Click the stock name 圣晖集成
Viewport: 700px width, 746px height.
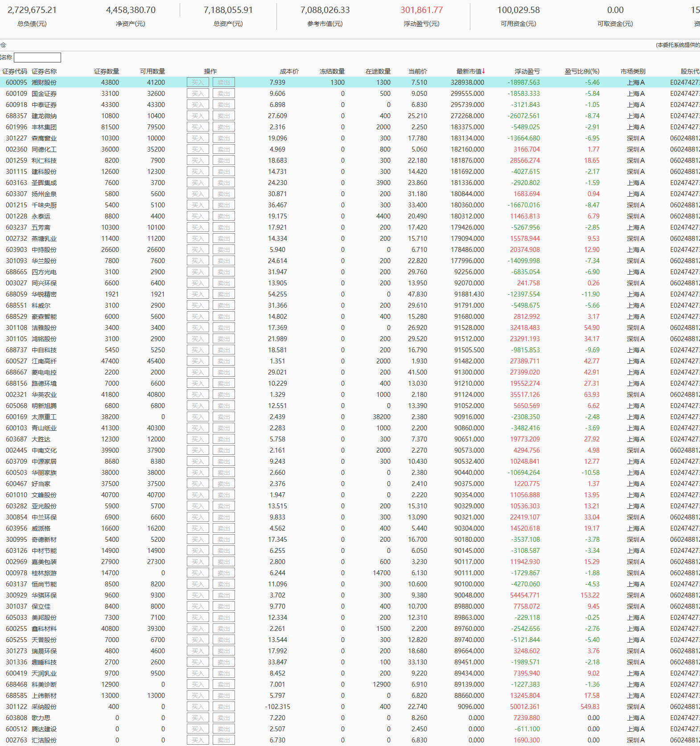click(x=44, y=183)
